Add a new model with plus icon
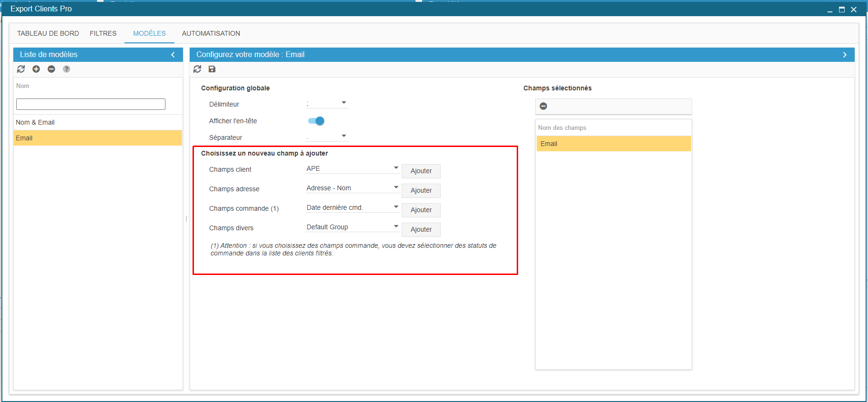Screen dimensions: 868x402 [36, 69]
